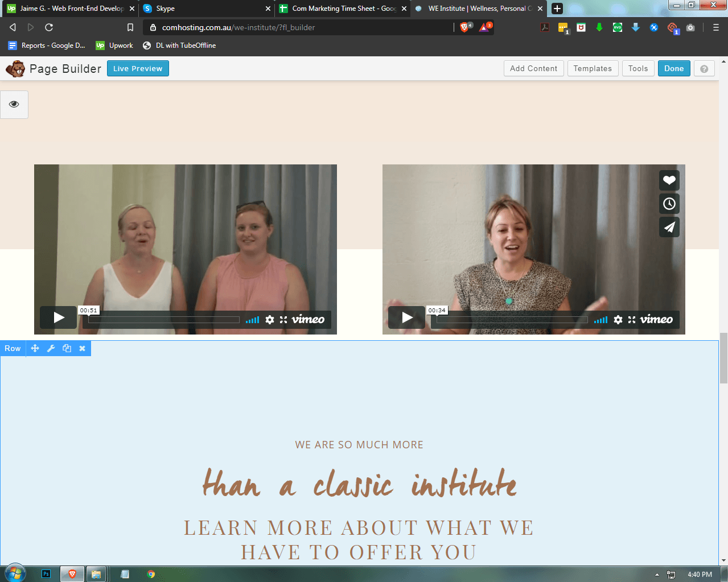This screenshot has height=582, width=728.
Task: Click the Page Builder beaver logo
Action: click(x=15, y=68)
